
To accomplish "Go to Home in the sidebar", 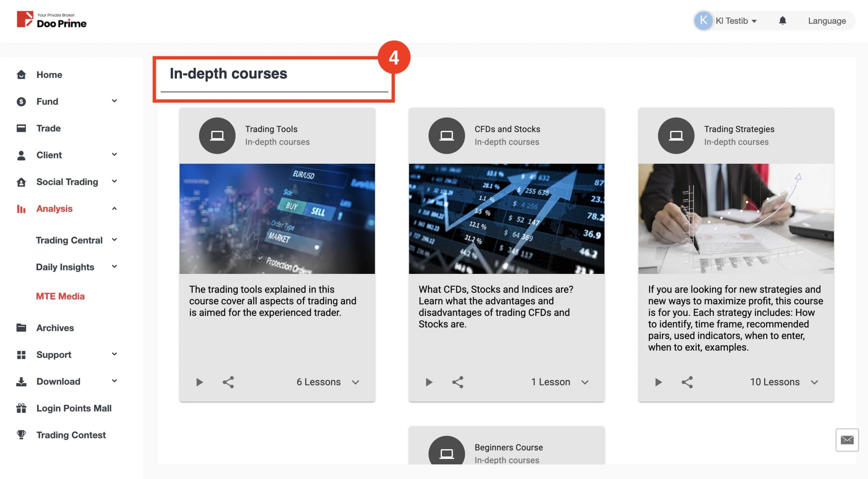I will (50, 75).
